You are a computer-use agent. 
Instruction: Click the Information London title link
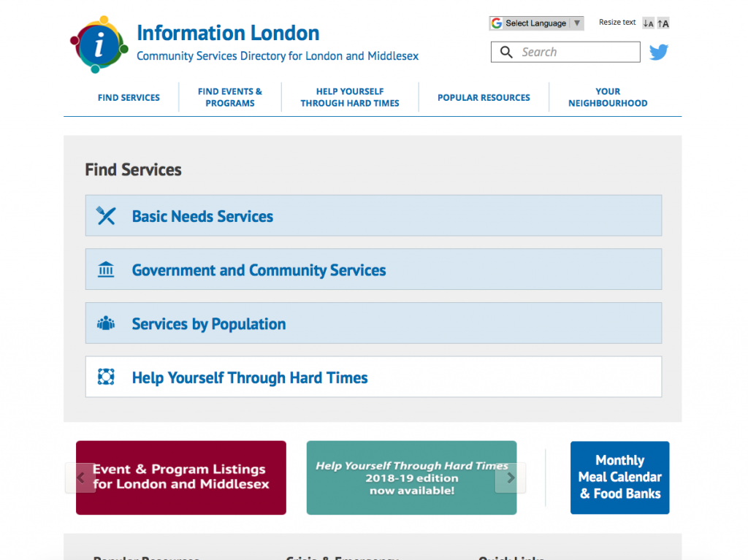228,33
